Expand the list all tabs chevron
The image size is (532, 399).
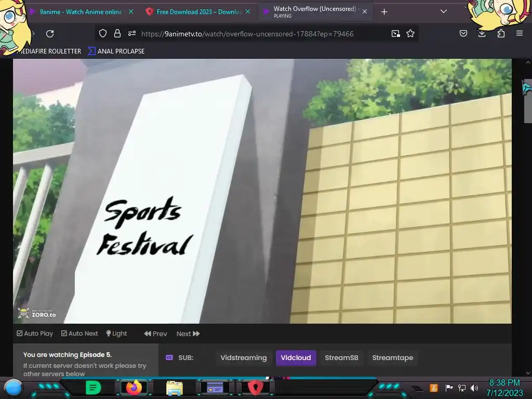point(444,11)
